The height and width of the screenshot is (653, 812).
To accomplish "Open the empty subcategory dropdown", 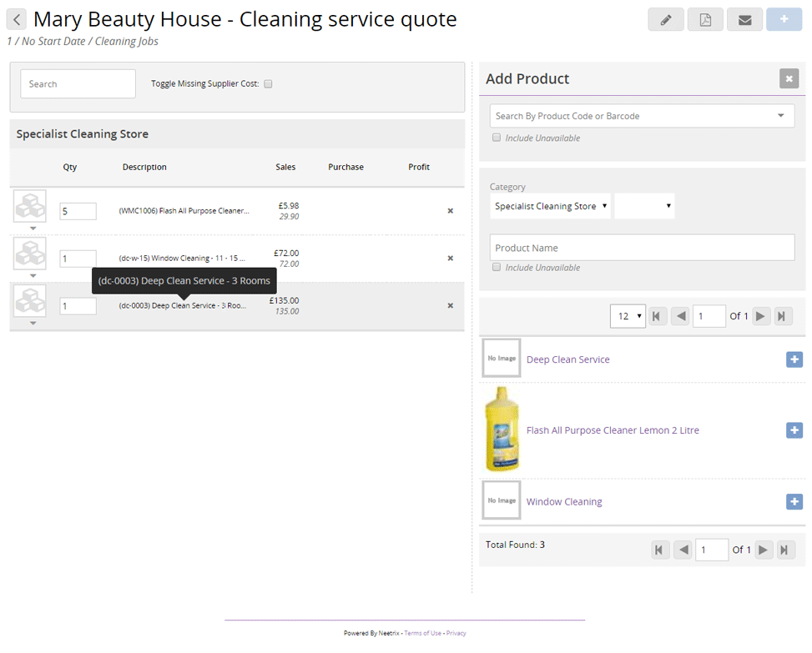I will click(x=645, y=206).
